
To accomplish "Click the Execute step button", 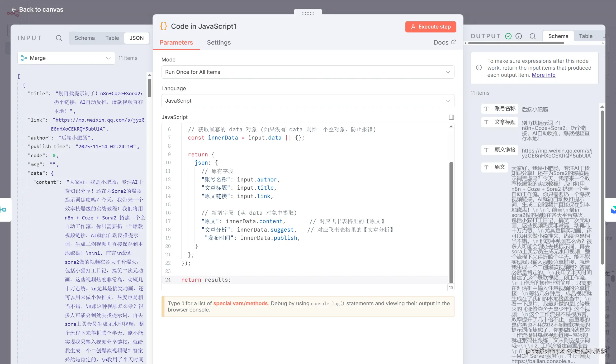I will [431, 27].
